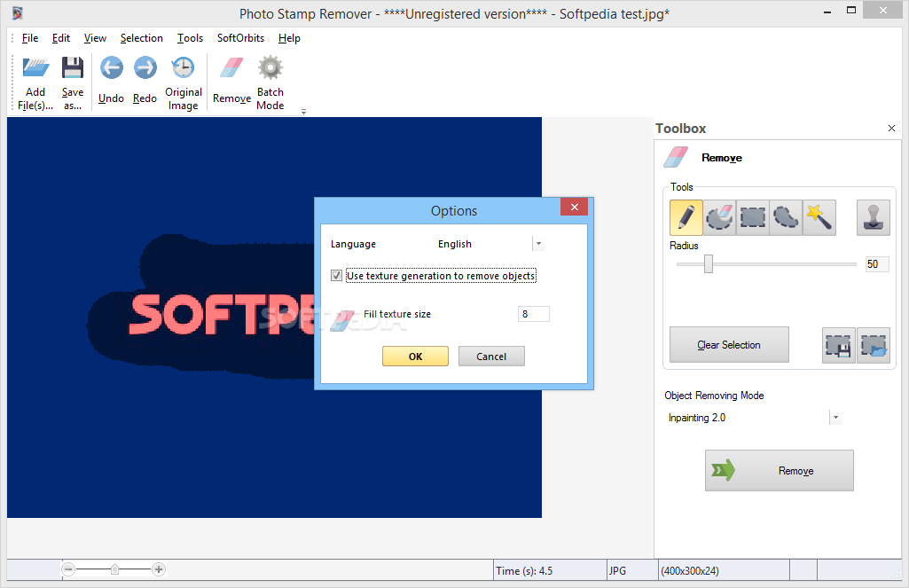Image resolution: width=909 pixels, height=588 pixels.
Task: Click the Add File(s) folder icon
Action: coord(35,68)
